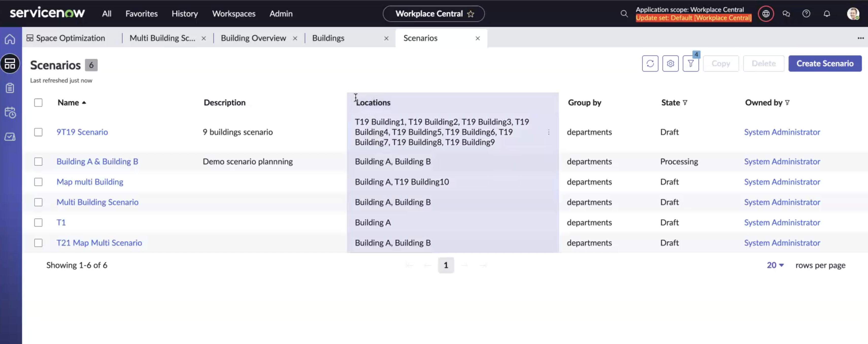Check the T21 Map Multi Scenario checkbox
The width and height of the screenshot is (868, 344).
tap(38, 243)
